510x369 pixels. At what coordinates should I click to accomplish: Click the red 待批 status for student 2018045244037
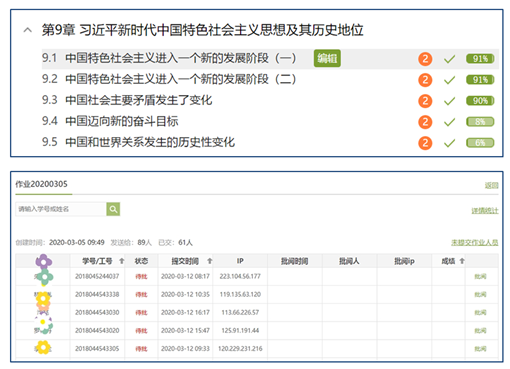pos(141,277)
